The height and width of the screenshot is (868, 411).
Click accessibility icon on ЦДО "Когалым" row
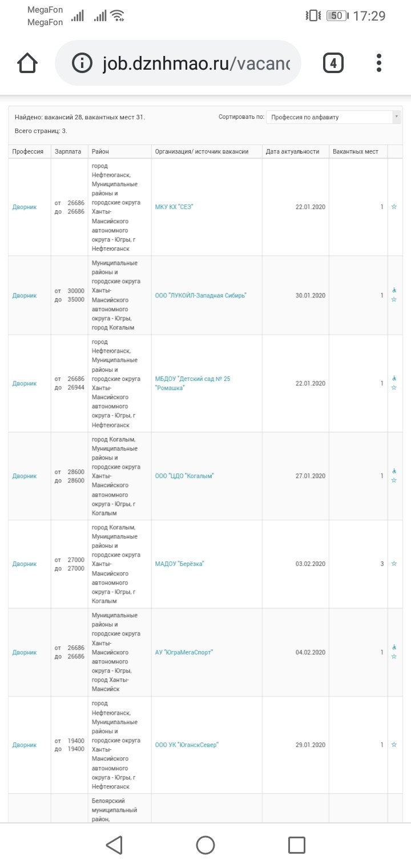coord(394,471)
